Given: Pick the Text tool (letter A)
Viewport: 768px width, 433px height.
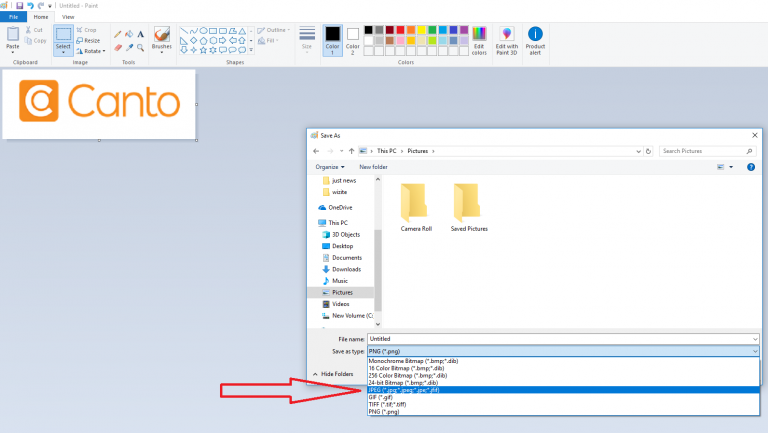Looking at the screenshot, I should click(x=140, y=34).
